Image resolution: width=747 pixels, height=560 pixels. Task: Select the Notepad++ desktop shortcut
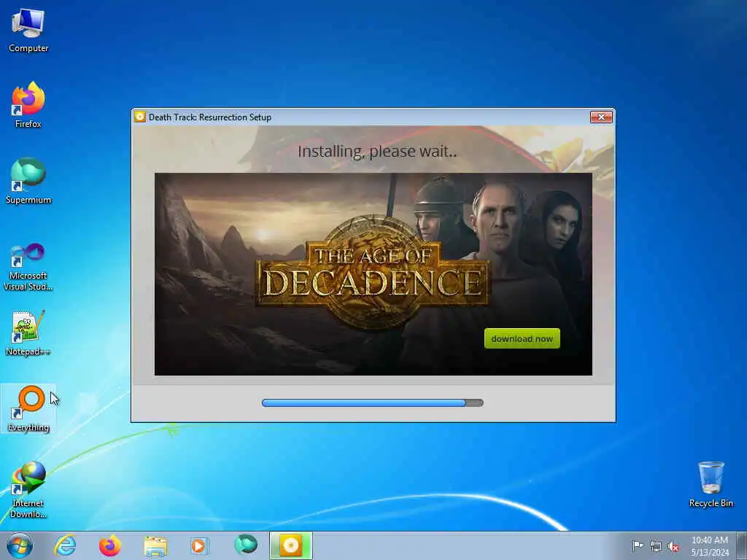pos(28,333)
